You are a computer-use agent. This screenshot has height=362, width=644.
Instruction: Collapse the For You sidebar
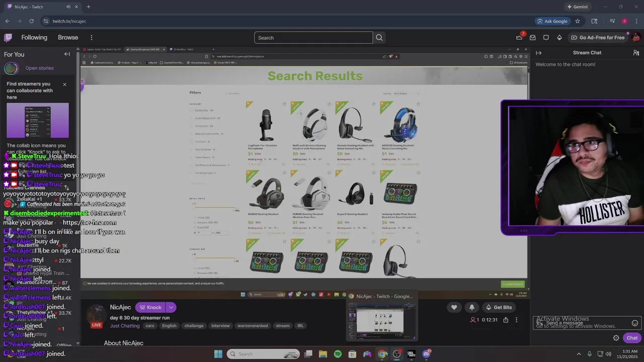[x=67, y=54]
